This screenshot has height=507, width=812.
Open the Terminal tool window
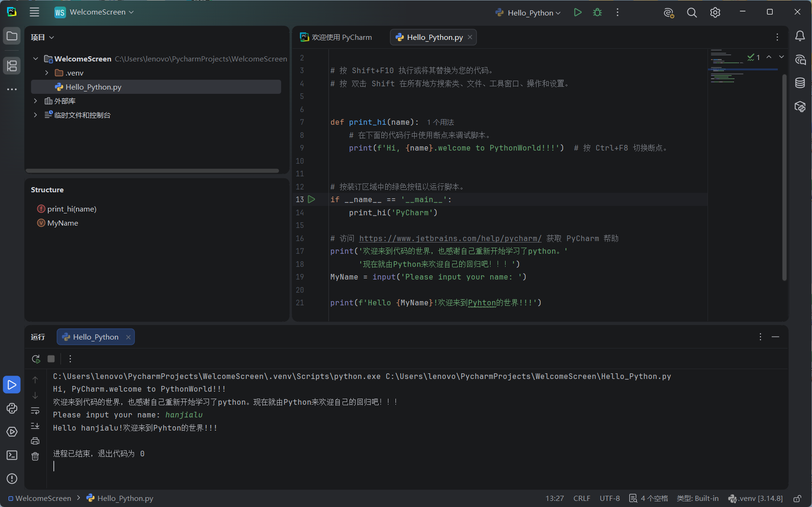[12, 455]
